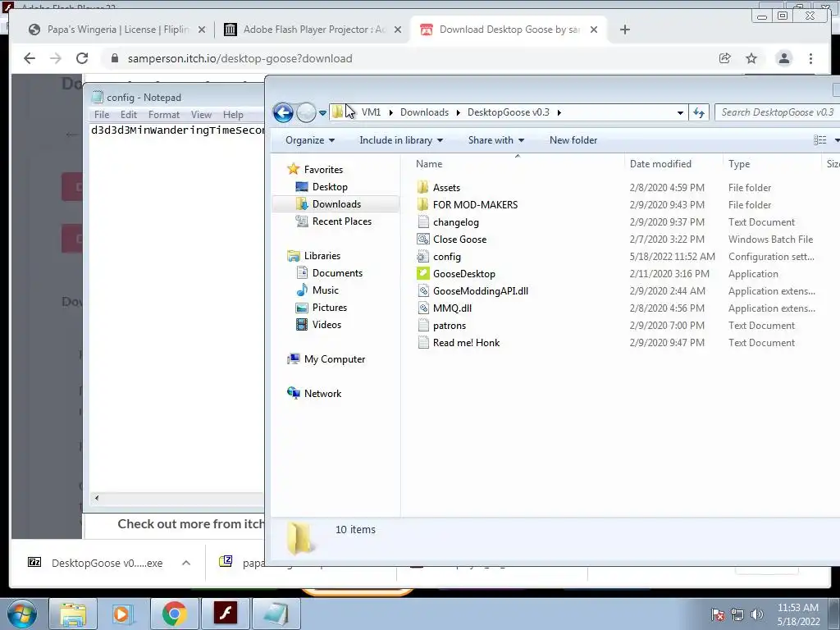The width and height of the screenshot is (840, 630).
Task: Click the Explorer forward arrow button
Action: tap(306, 112)
